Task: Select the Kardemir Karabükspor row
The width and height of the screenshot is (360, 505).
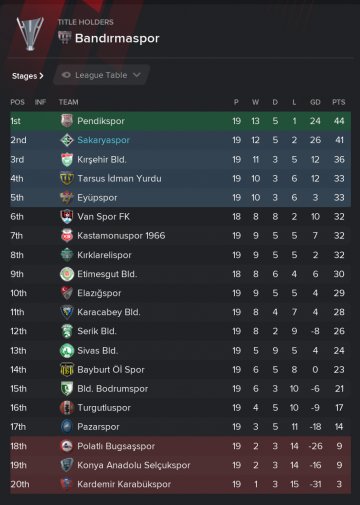Action: click(x=180, y=484)
